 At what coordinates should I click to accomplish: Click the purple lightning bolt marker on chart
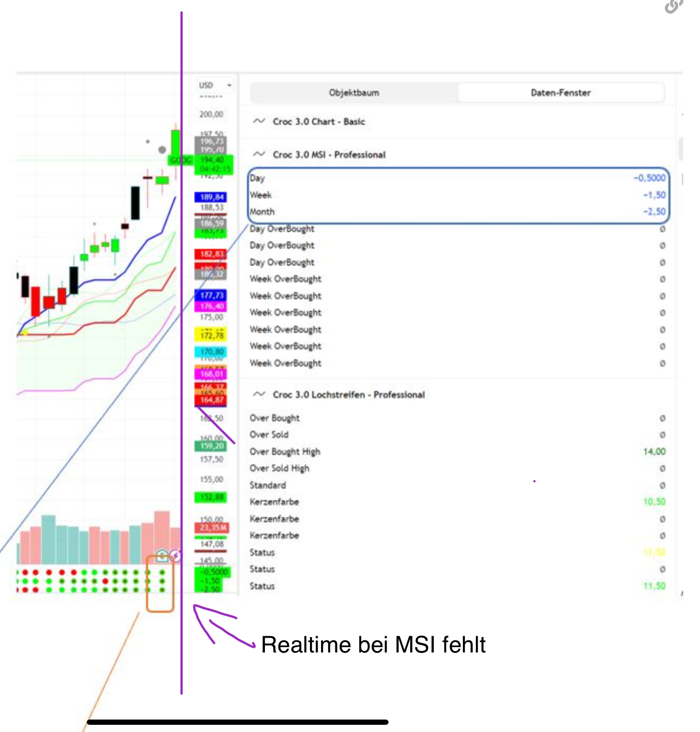pyautogui.click(x=176, y=556)
